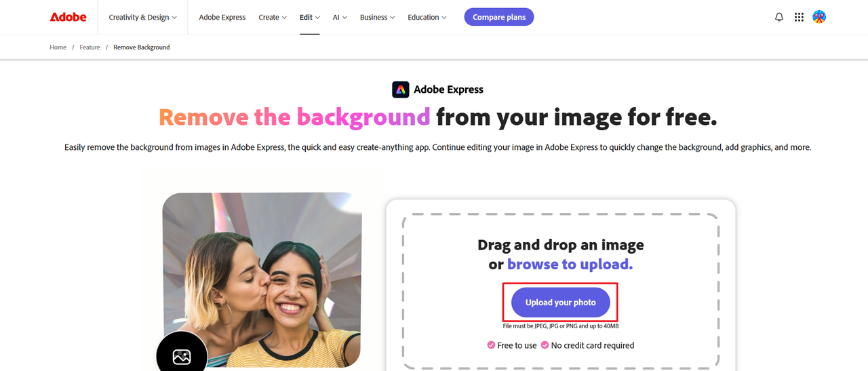Click the Adobe Express logo icon
The height and width of the screenshot is (371, 868).
(x=401, y=90)
